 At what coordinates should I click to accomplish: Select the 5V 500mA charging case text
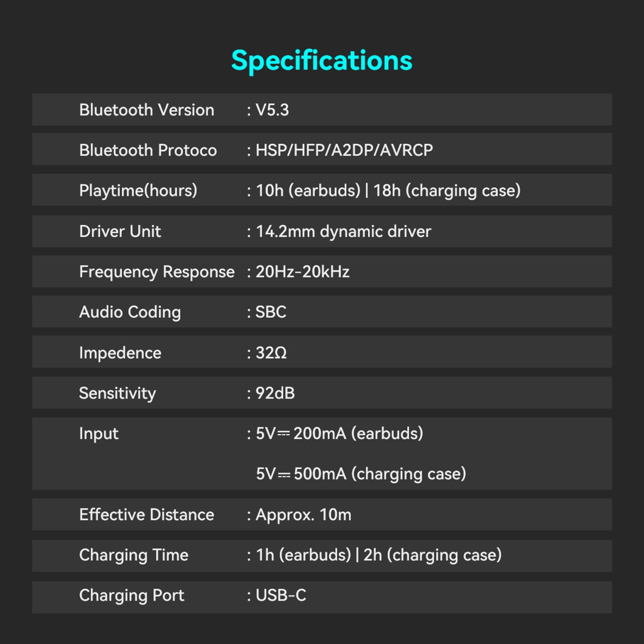(361, 474)
